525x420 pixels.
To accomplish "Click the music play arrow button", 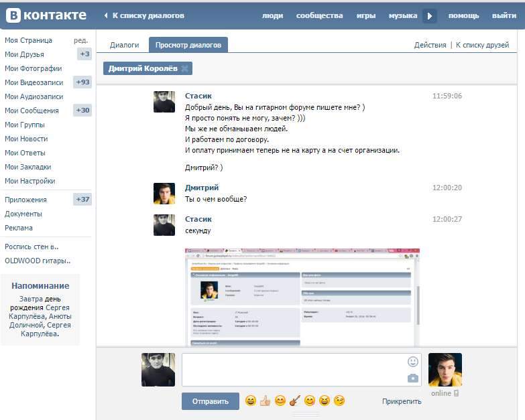I will click(430, 15).
